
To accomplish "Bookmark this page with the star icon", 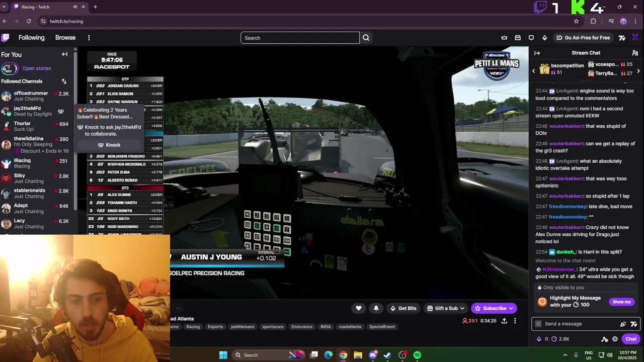I will click(576, 21).
